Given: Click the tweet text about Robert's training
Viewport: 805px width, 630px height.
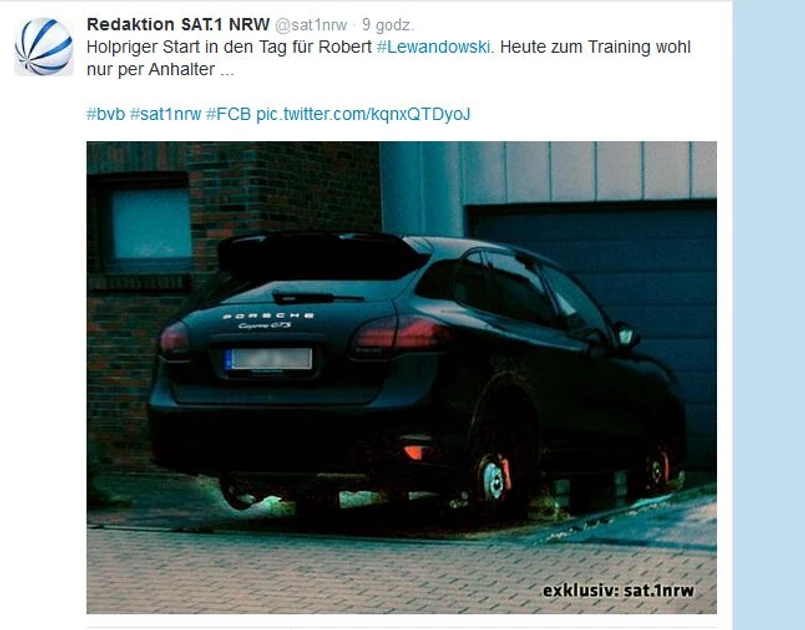Looking at the screenshot, I should pyautogui.click(x=389, y=58).
